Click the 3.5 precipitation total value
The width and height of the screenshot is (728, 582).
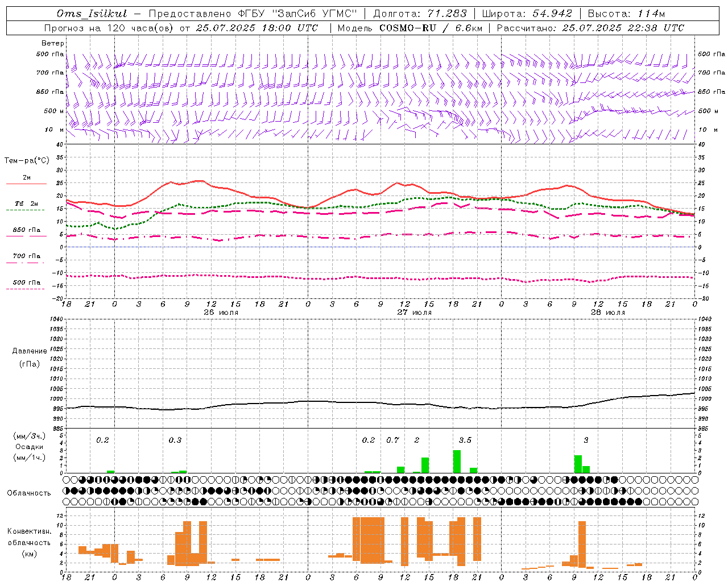(465, 440)
